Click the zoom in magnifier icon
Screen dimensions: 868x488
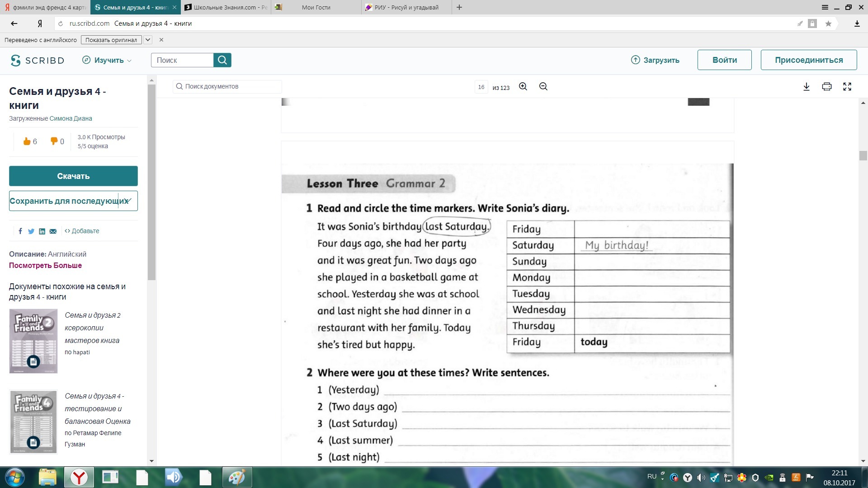tap(523, 87)
